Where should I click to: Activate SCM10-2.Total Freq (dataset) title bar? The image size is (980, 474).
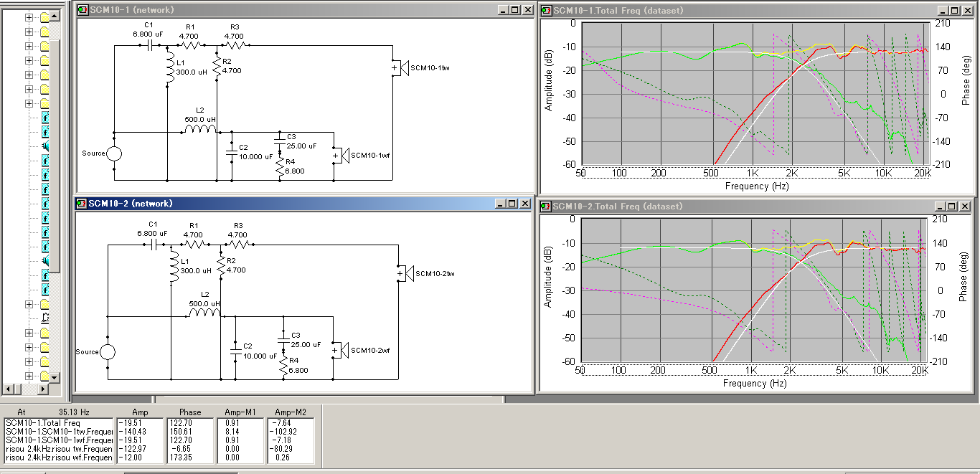(757, 207)
